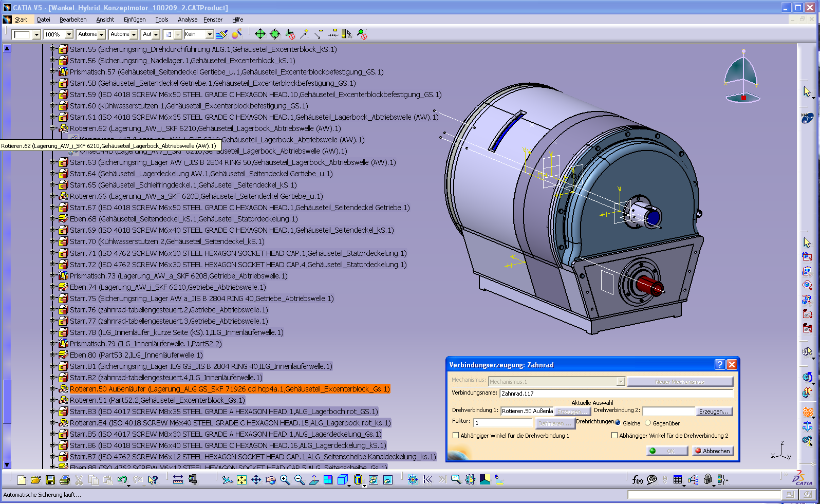Select the Eben.74 tree item
The image size is (820, 504).
click(x=167, y=287)
